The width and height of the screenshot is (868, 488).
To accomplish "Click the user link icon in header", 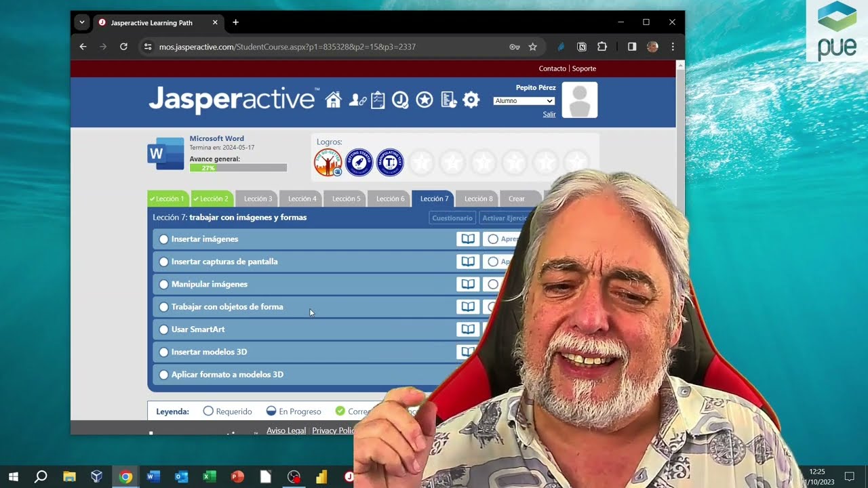I will 357,100.
